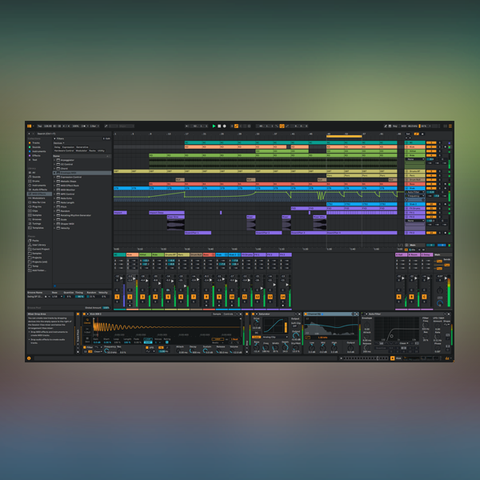The width and height of the screenshot is (480, 480).
Task: Click the Groove Pool Global Amount slider
Action: point(106,308)
